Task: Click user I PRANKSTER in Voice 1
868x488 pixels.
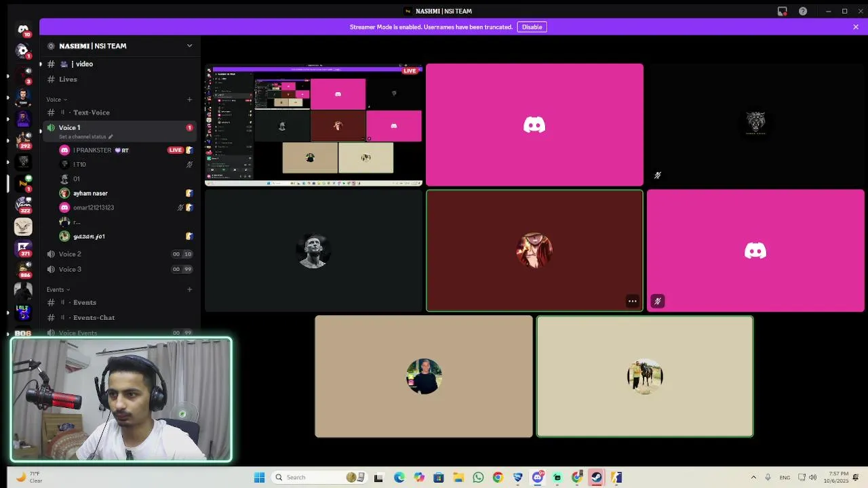Action: tap(126, 150)
